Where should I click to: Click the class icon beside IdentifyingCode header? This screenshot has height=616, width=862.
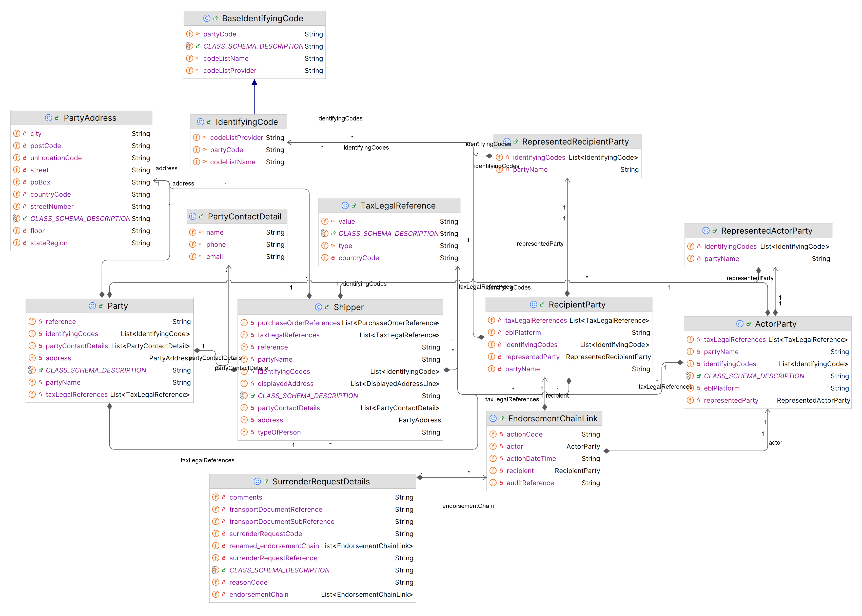(200, 122)
